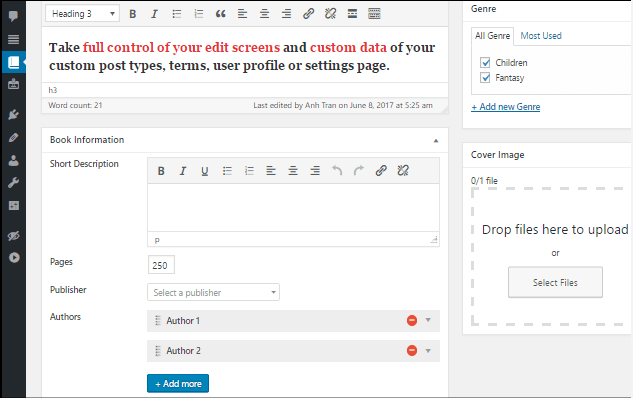The width and height of the screenshot is (633, 398).
Task: Click the h3 element path label
Action: (x=53, y=90)
